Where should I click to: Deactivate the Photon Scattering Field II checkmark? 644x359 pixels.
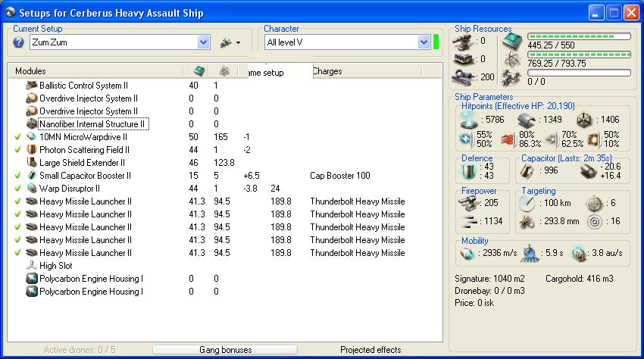18,150
